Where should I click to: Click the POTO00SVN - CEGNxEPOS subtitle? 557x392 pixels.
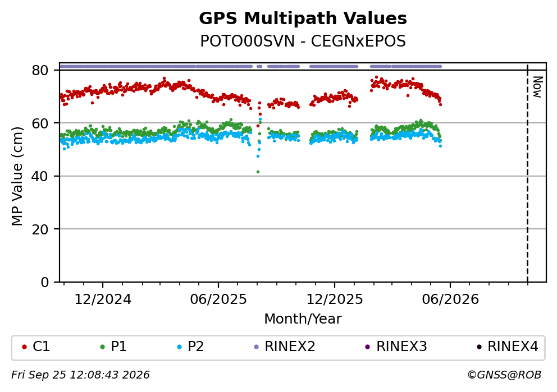click(303, 41)
